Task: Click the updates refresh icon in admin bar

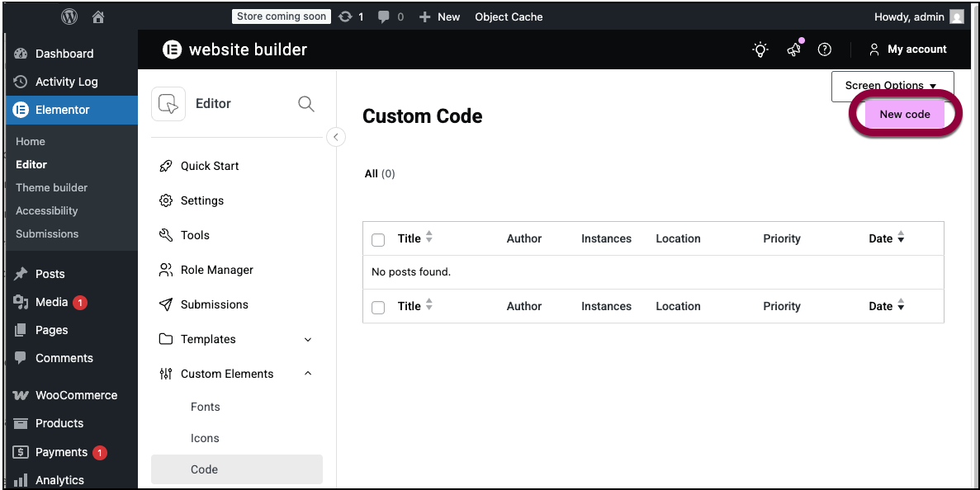Action: 345,16
